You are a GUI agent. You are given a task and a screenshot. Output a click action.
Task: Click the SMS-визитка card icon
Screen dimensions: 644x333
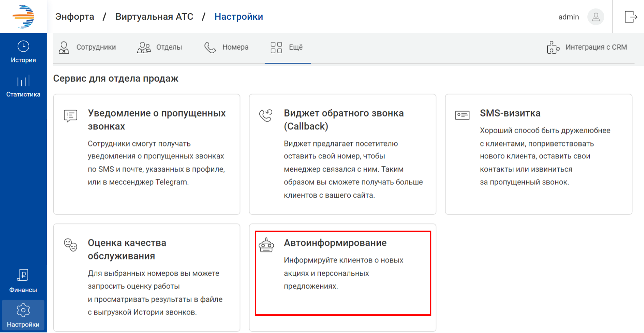click(462, 115)
